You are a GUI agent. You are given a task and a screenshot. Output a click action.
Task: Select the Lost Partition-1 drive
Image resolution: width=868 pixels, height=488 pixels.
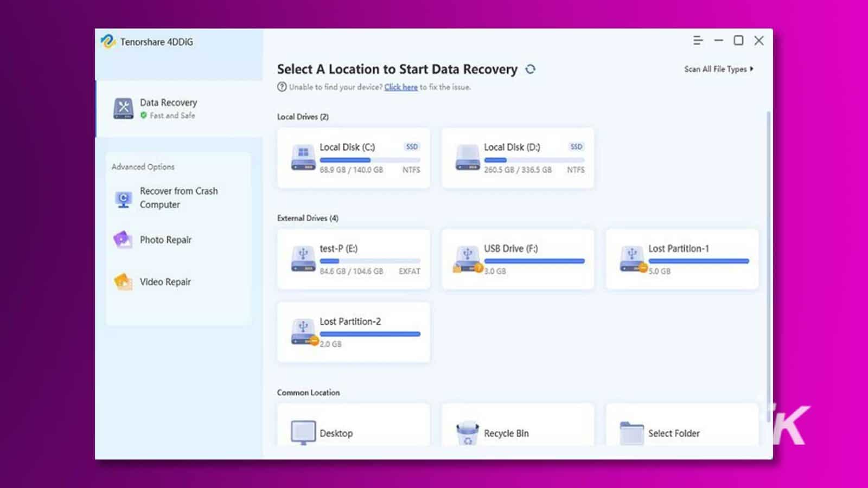click(x=682, y=259)
